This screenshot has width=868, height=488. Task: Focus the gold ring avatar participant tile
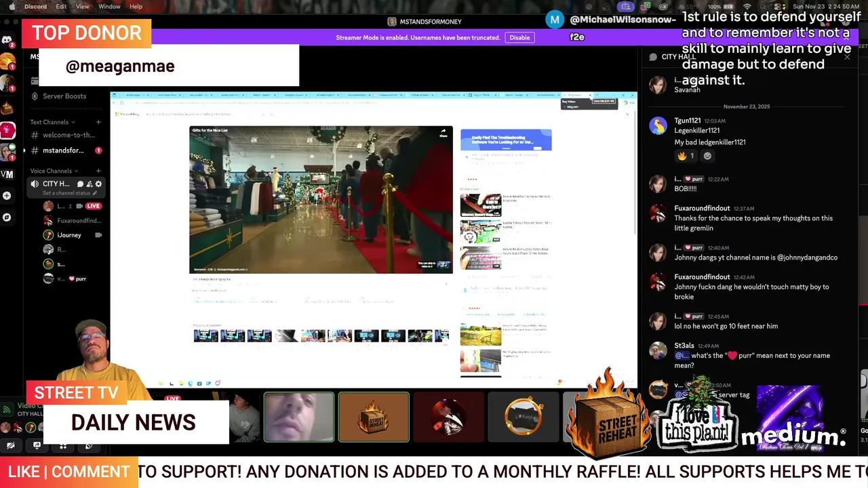point(523,417)
